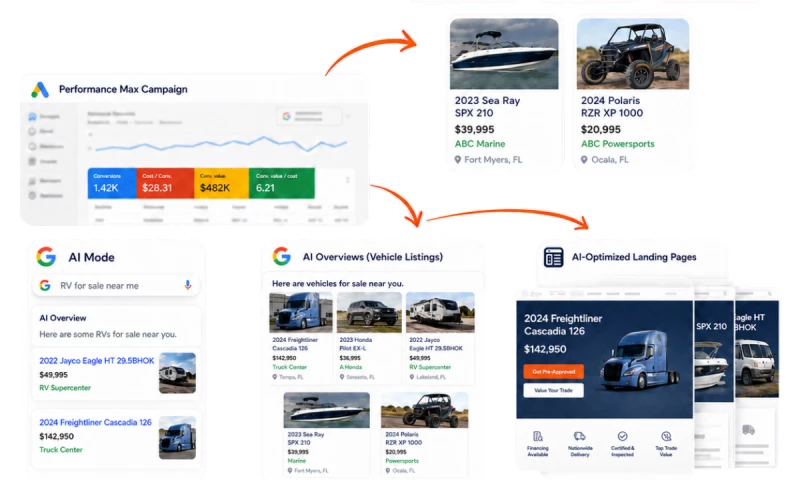Click the Jayco RV thumbnail in AI Mode results
This screenshot has width=800, height=480.
pos(177,373)
